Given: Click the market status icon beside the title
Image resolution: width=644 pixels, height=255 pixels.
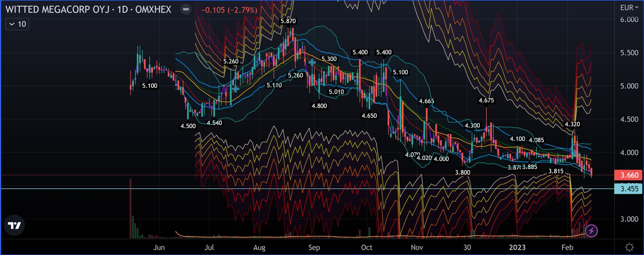Looking at the screenshot, I should [x=185, y=9].
